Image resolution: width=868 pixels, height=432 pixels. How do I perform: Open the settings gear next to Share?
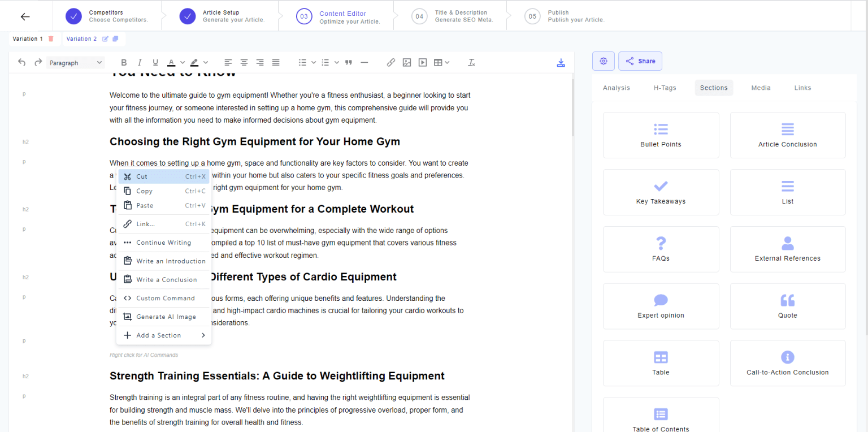(604, 61)
